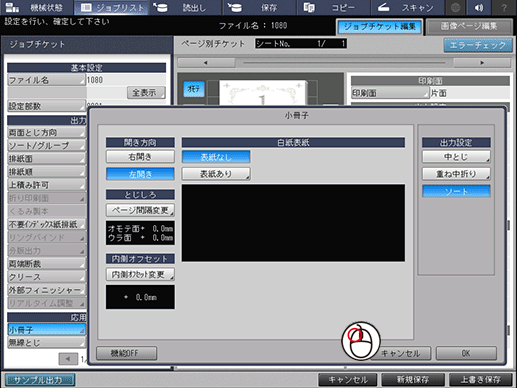This screenshot has height=388, width=517.
Task: Select 中とじ saddle stitch output
Action: tap(456, 156)
